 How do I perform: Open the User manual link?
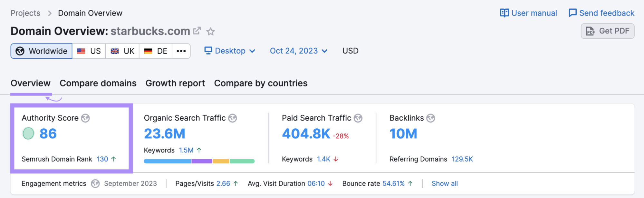point(528,13)
